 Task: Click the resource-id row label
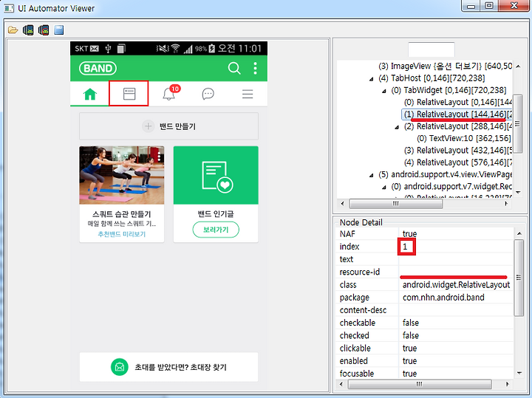coord(360,272)
